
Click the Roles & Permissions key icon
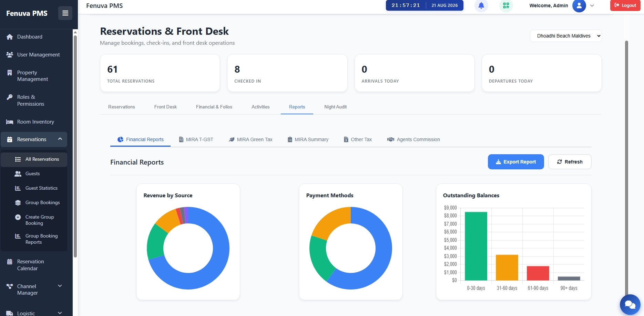point(10,97)
